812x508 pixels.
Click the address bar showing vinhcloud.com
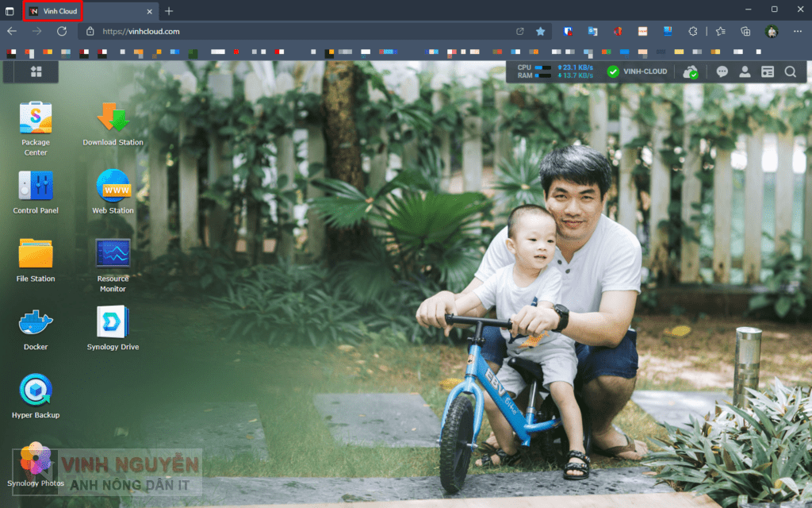301,31
